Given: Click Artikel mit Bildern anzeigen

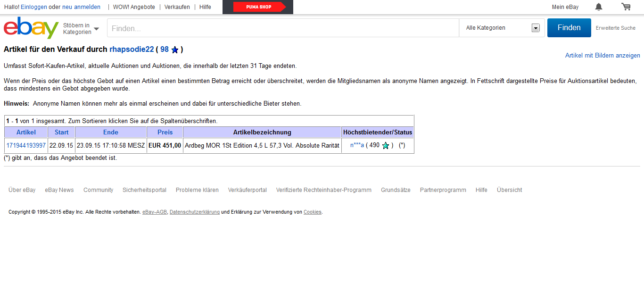Looking at the screenshot, I should (603, 56).
